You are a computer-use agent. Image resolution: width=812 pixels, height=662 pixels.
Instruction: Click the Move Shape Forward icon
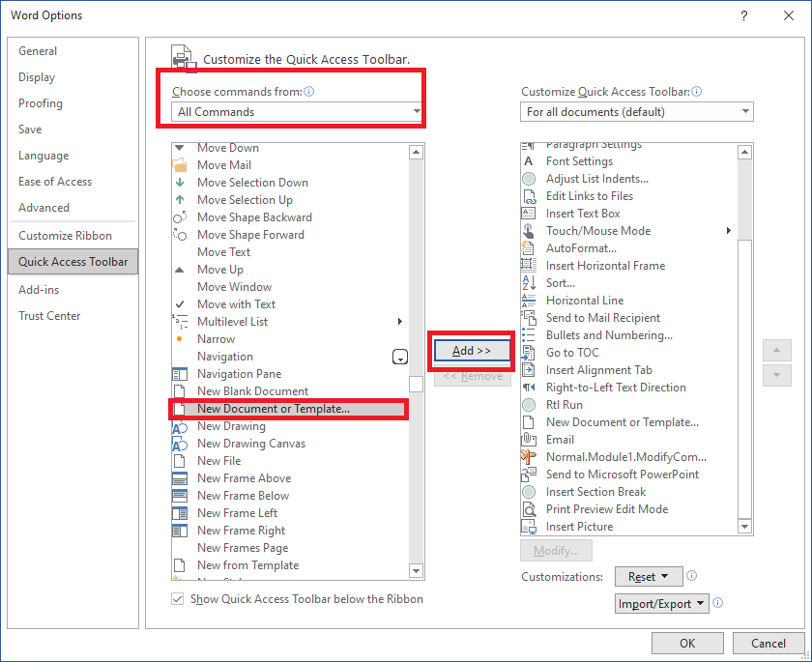coord(180,235)
